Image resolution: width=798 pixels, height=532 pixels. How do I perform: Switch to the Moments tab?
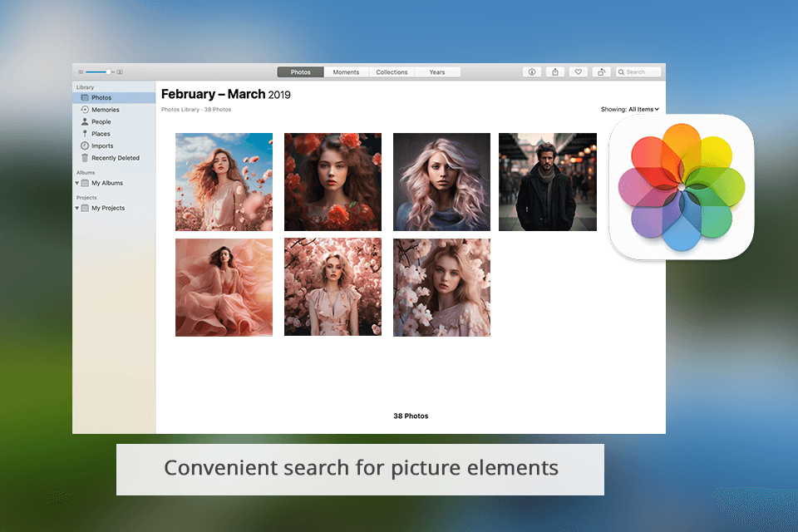click(x=346, y=71)
